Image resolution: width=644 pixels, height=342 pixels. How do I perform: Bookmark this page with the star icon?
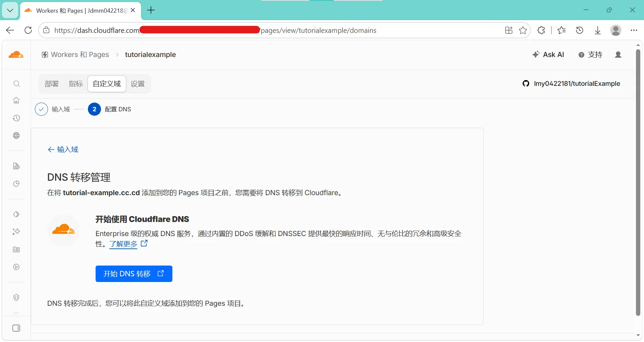tap(523, 30)
